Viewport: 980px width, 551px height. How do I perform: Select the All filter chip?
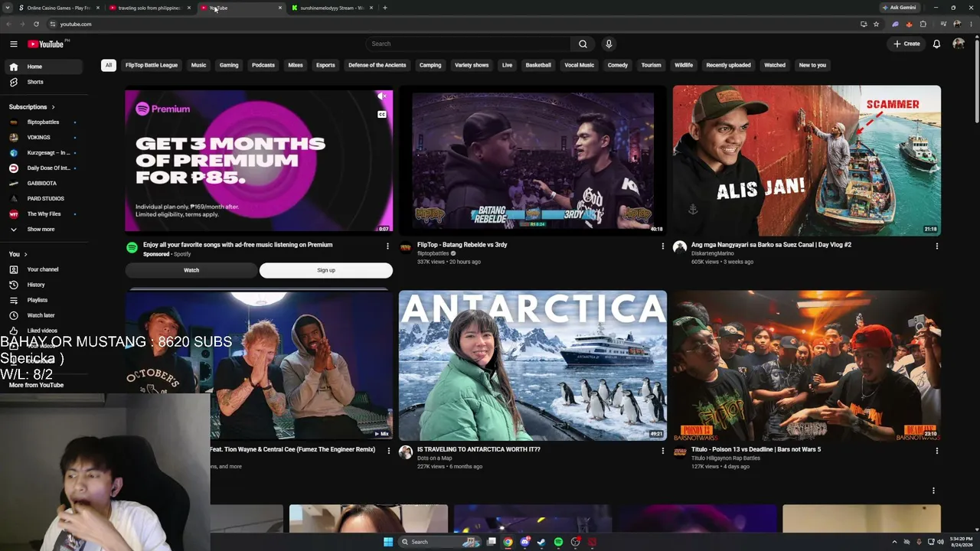[x=109, y=65]
